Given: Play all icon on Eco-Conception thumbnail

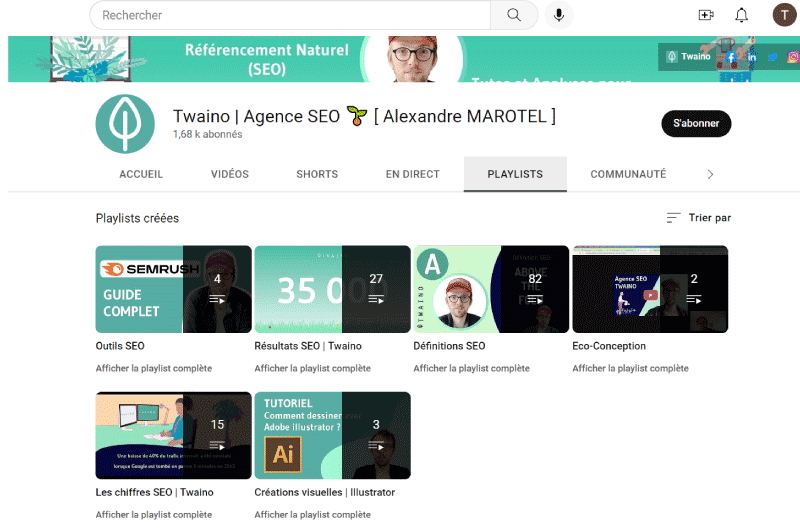Looking at the screenshot, I should (x=693, y=299).
